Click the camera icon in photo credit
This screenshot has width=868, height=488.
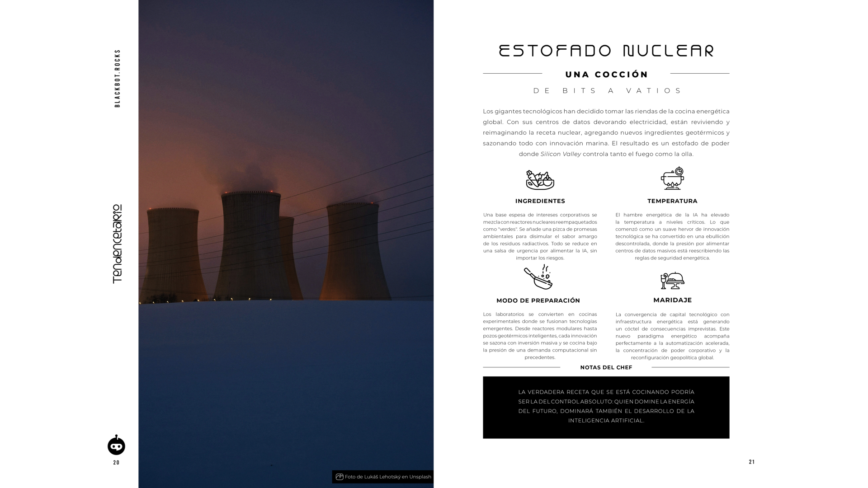pos(340,477)
